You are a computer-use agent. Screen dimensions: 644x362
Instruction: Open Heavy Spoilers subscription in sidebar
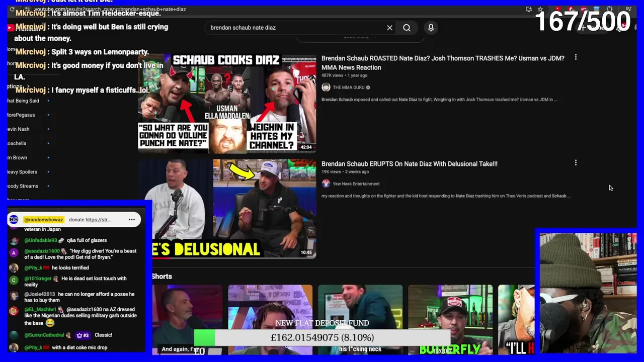coord(22,172)
